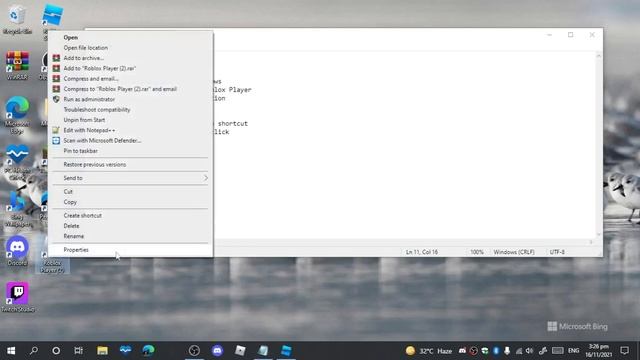Switch to Discord on the taskbar
This screenshot has height=360, width=640.
[217, 351]
